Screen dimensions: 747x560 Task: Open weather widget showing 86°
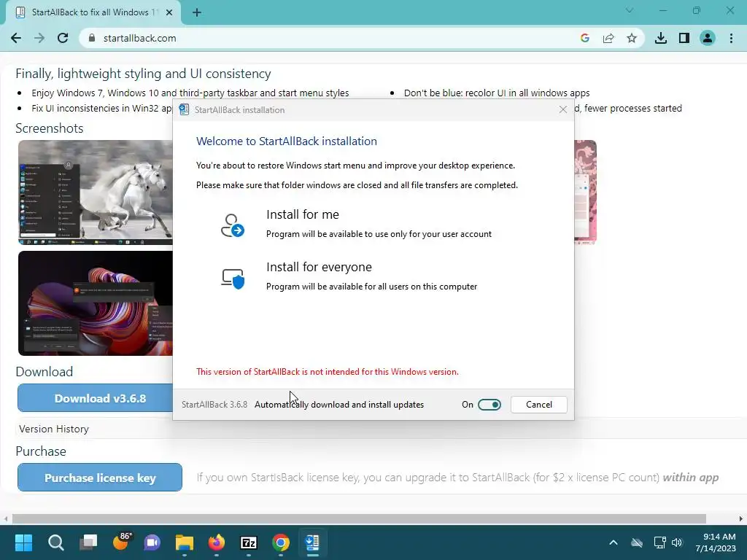coord(121,542)
